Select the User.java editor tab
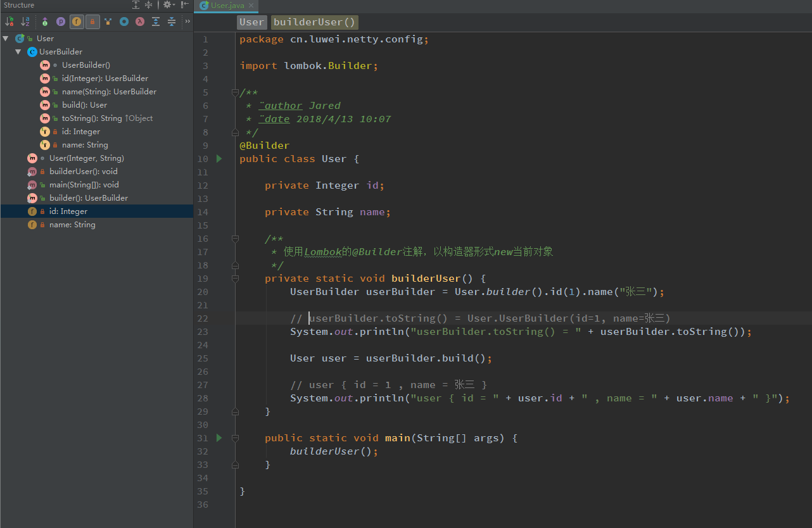 pos(227,6)
